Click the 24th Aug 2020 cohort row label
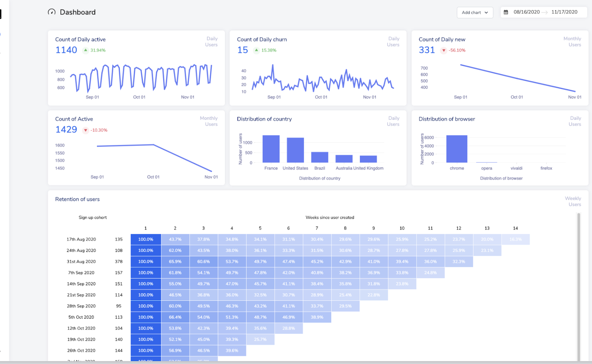 click(x=81, y=251)
